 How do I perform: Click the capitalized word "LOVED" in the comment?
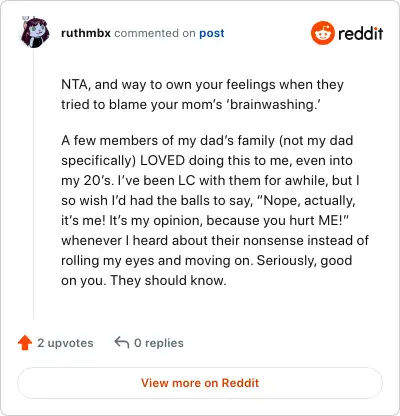[162, 160]
